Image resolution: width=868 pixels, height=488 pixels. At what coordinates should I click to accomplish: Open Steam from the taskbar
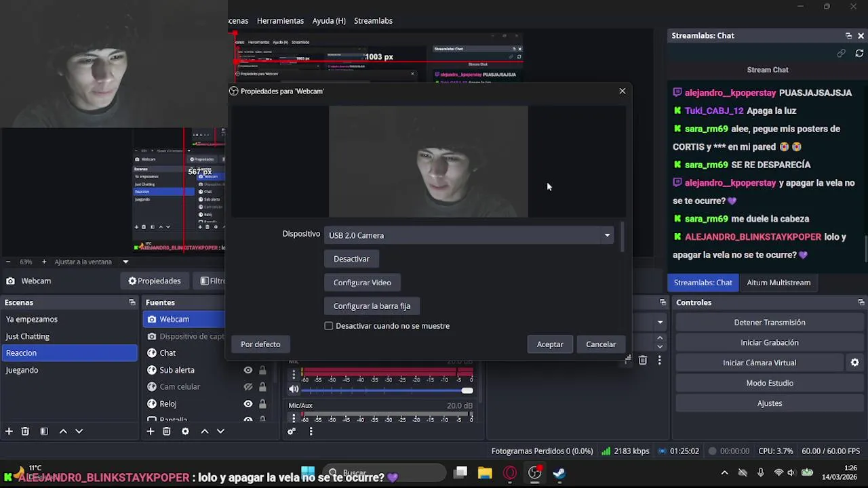tap(559, 473)
